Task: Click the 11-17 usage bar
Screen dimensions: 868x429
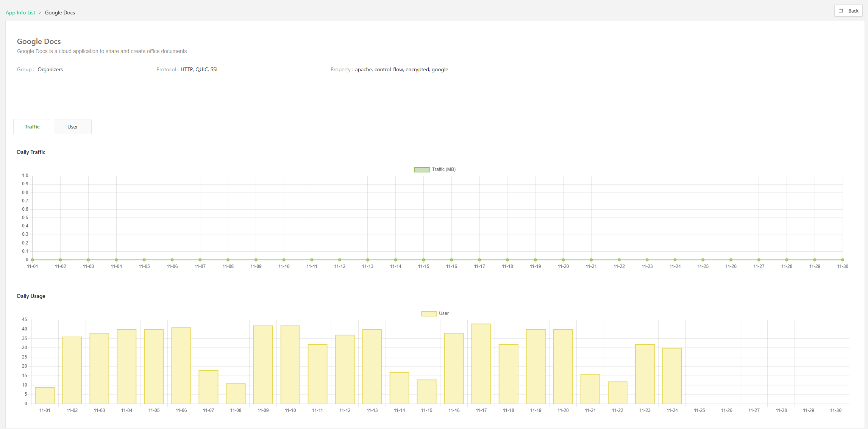Action: 481,364
